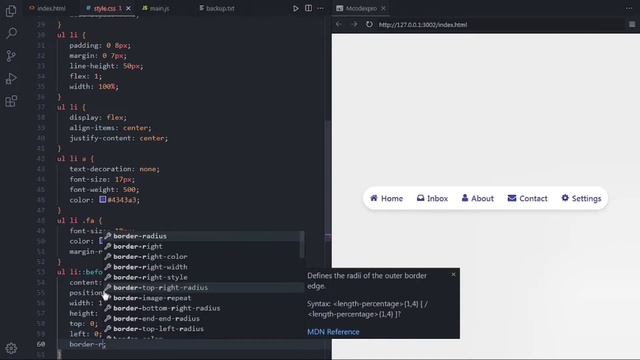The image size is (640, 360).
Task: Reload the preview page
Action: [369, 24]
